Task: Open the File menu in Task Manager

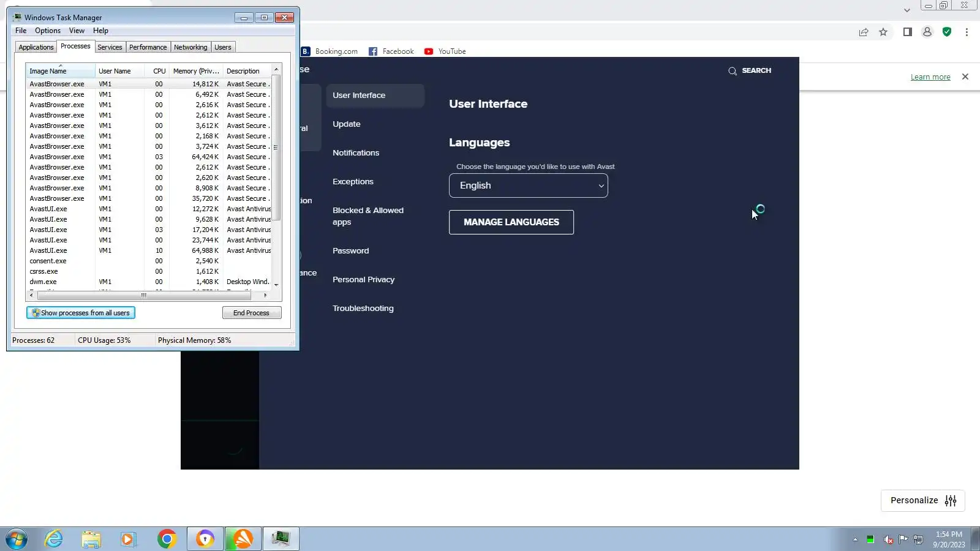Action: point(21,31)
